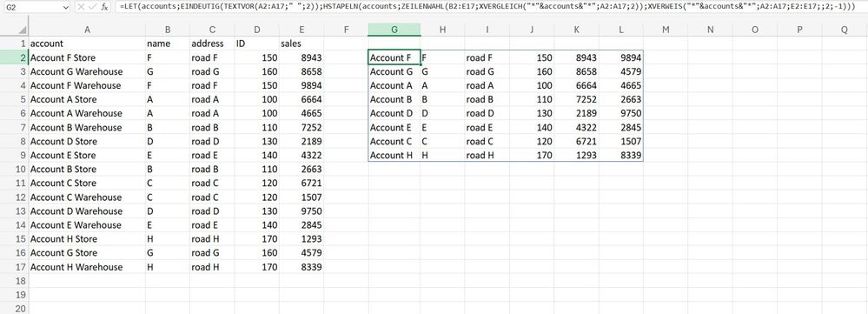Select sales value 2189 in column E
The image size is (868, 314).
pyautogui.click(x=301, y=141)
